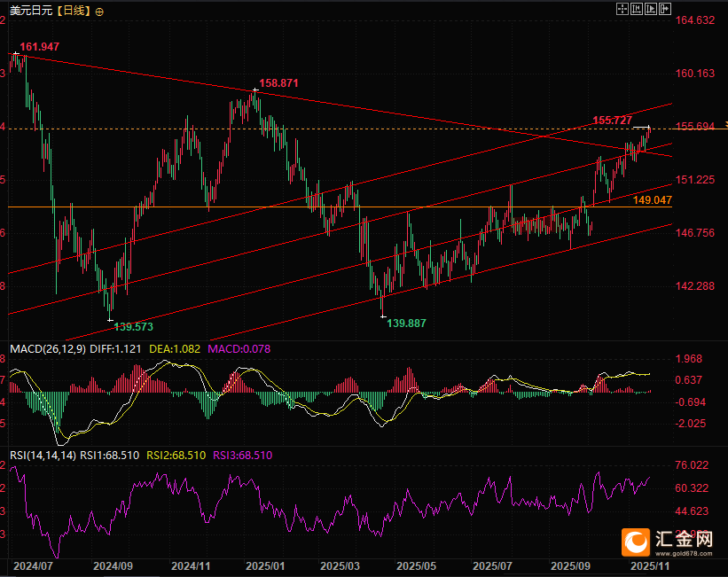The image size is (728, 577).
Task: Select the RSI(14,14,14) indicator label
Action: click(x=43, y=455)
